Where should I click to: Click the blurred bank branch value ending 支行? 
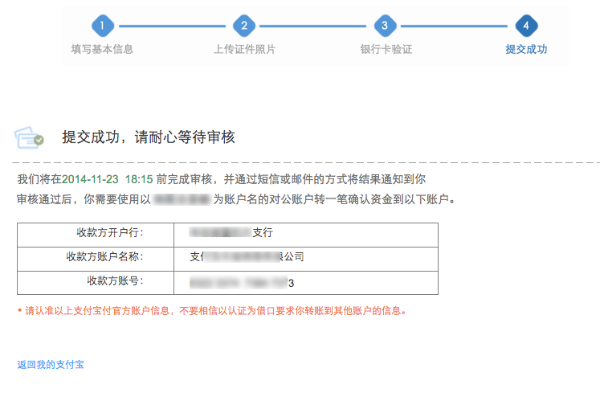pos(231,232)
